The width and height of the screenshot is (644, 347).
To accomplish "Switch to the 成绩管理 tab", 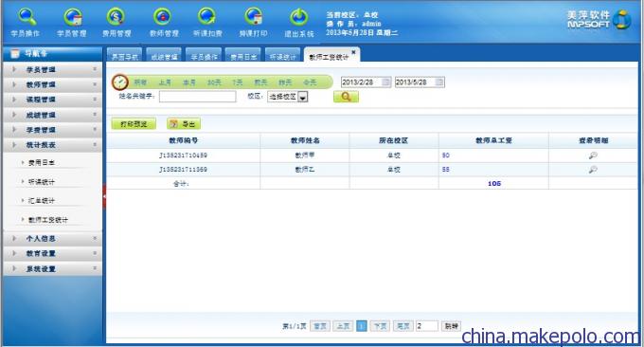I will [x=164, y=56].
